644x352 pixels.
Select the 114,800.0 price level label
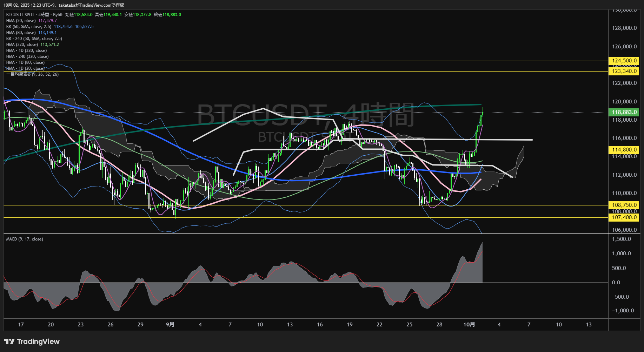tap(624, 150)
